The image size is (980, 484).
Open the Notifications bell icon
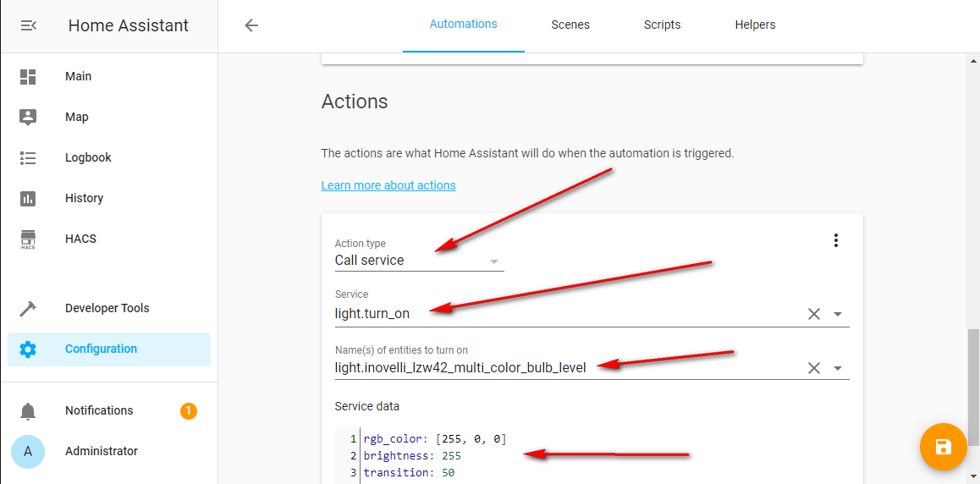point(28,411)
